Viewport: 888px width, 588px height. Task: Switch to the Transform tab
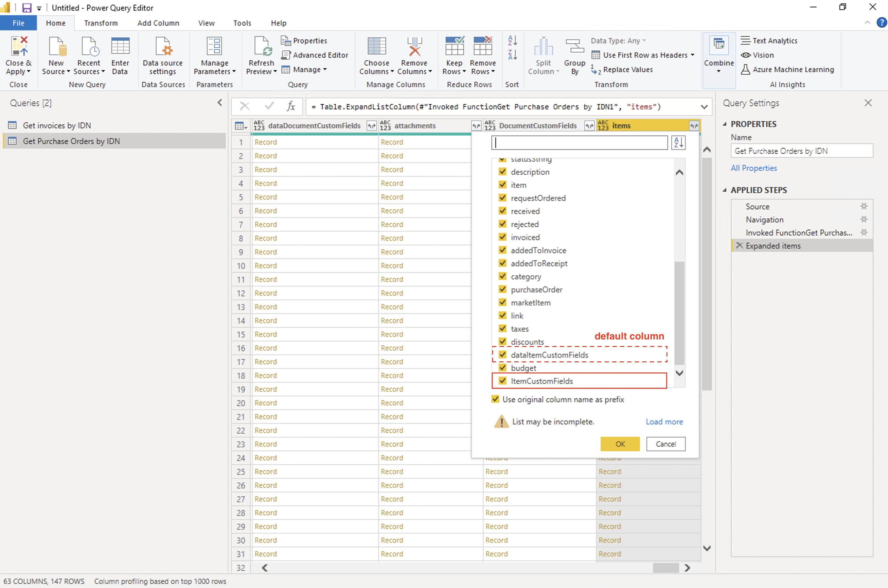[x=100, y=23]
